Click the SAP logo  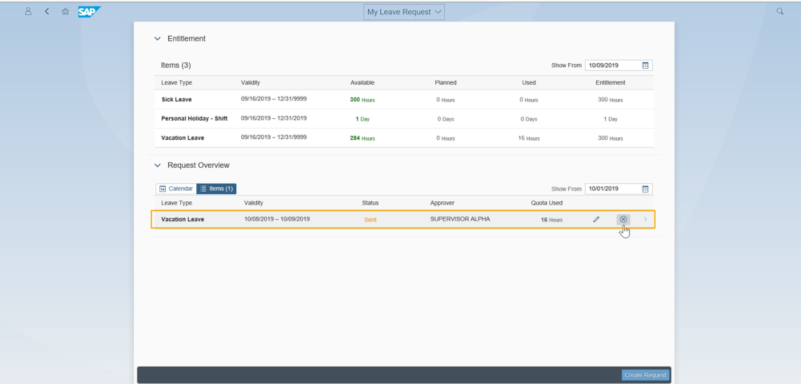coord(89,12)
